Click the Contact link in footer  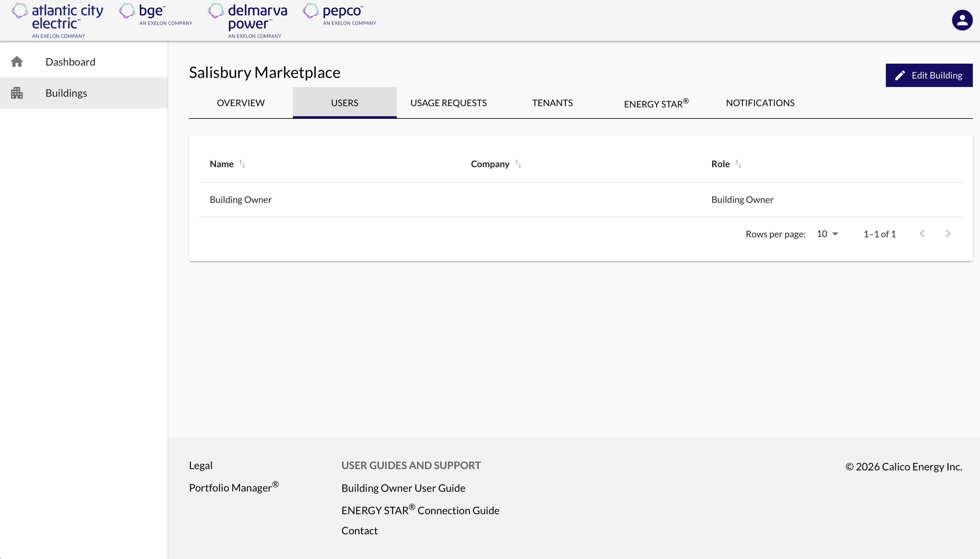pos(359,530)
